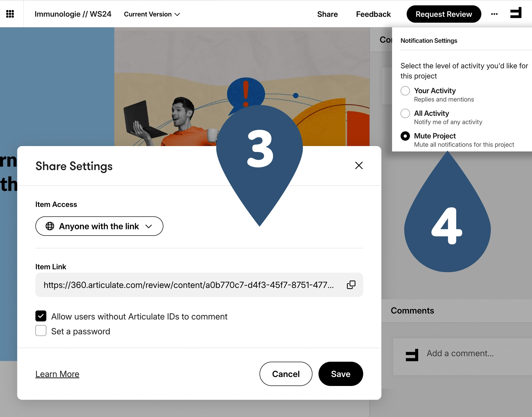532x417 pixels.
Task: Select the All Activity radio option
Action: coord(405,113)
